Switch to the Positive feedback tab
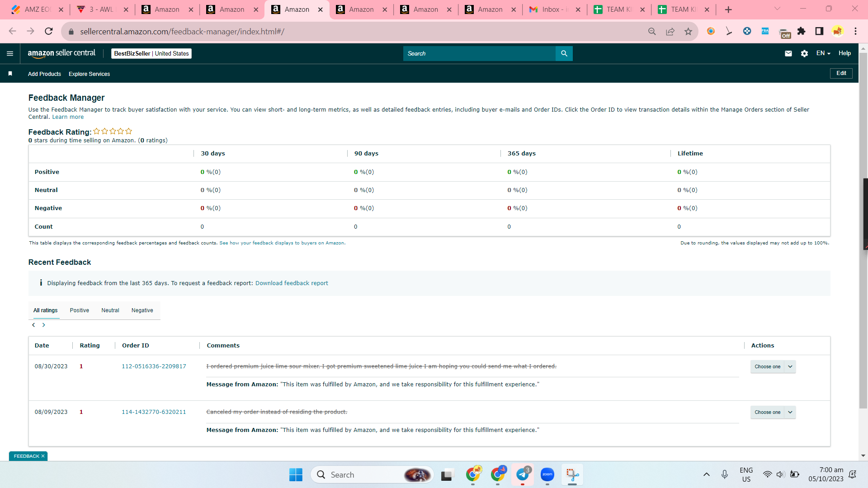868x488 pixels. pyautogui.click(x=80, y=310)
